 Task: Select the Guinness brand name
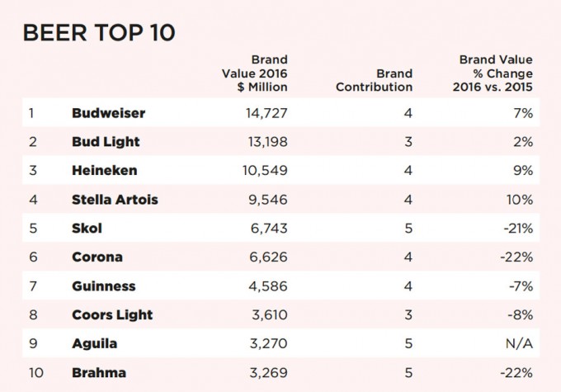pyautogui.click(x=103, y=286)
